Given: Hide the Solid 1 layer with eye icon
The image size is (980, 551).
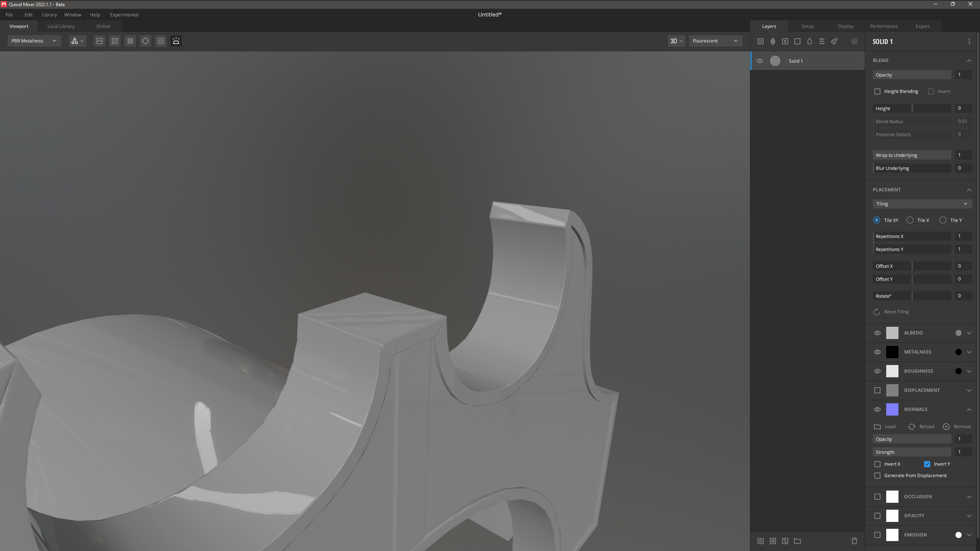Looking at the screenshot, I should (x=760, y=61).
